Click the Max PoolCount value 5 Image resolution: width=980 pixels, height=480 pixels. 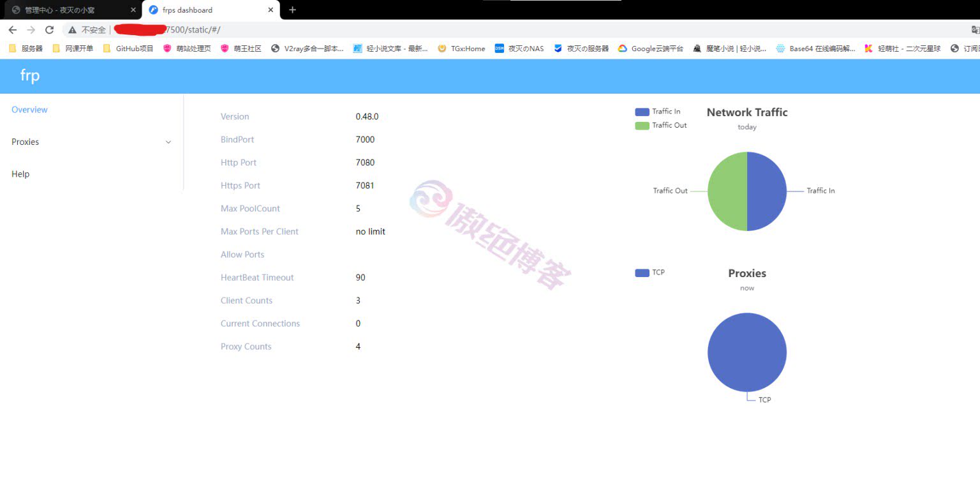pos(358,208)
